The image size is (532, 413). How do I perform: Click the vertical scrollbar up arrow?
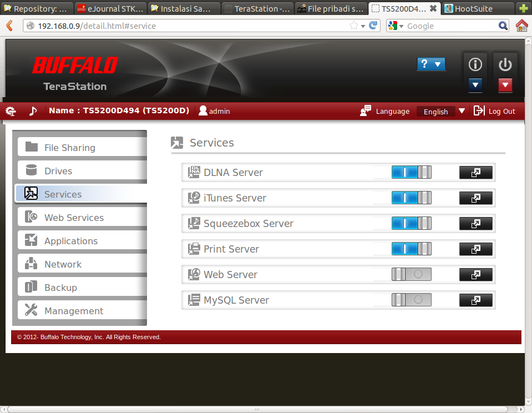(528, 41)
